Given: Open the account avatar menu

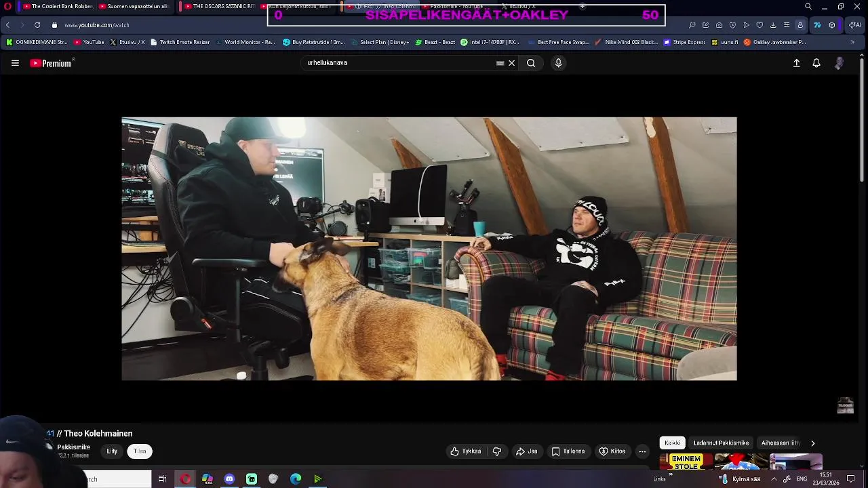Looking at the screenshot, I should coord(839,63).
